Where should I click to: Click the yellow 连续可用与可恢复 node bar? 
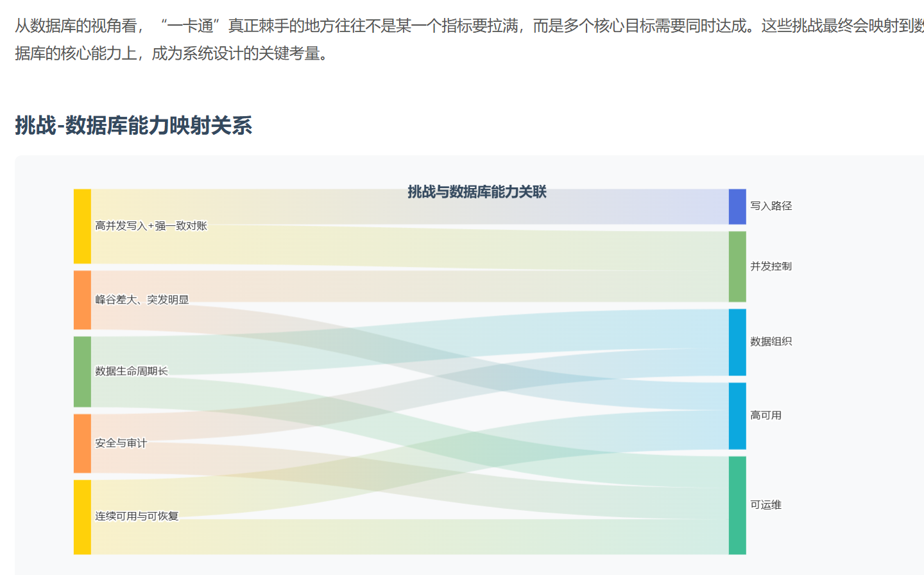[82, 517]
